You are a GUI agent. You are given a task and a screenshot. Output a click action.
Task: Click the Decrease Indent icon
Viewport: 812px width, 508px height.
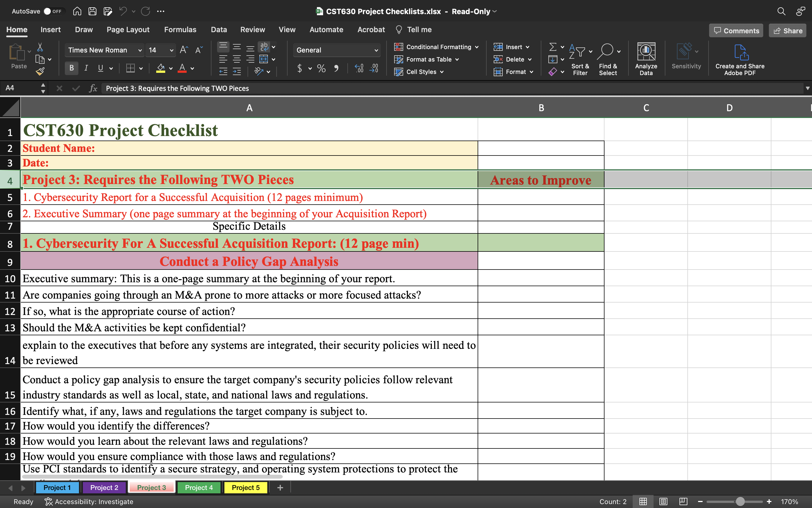tap(223, 72)
